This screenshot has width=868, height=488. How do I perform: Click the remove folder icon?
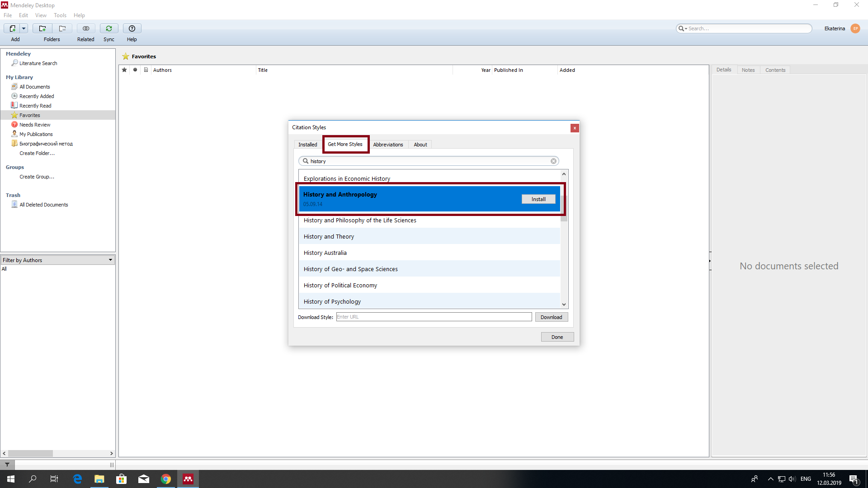(62, 28)
